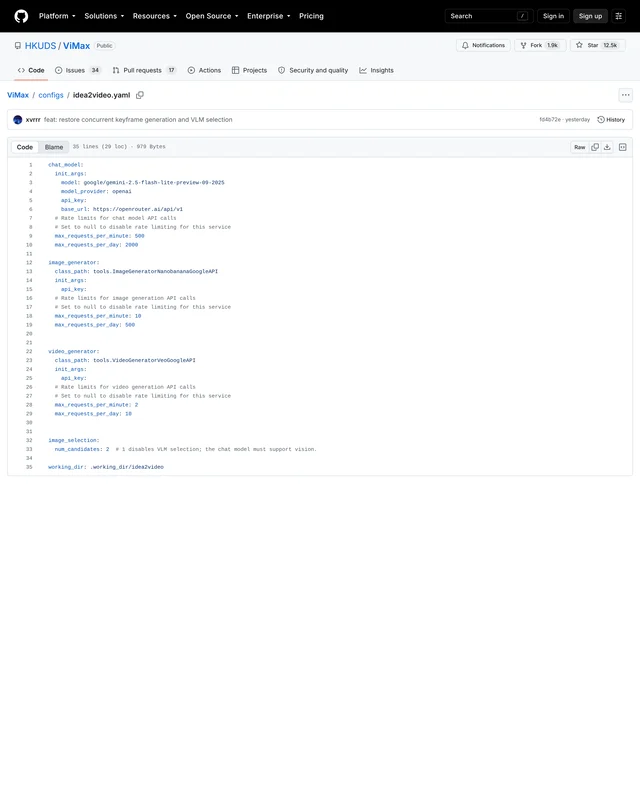Expand the Resources menu
The height and width of the screenshot is (800, 640).
[155, 16]
